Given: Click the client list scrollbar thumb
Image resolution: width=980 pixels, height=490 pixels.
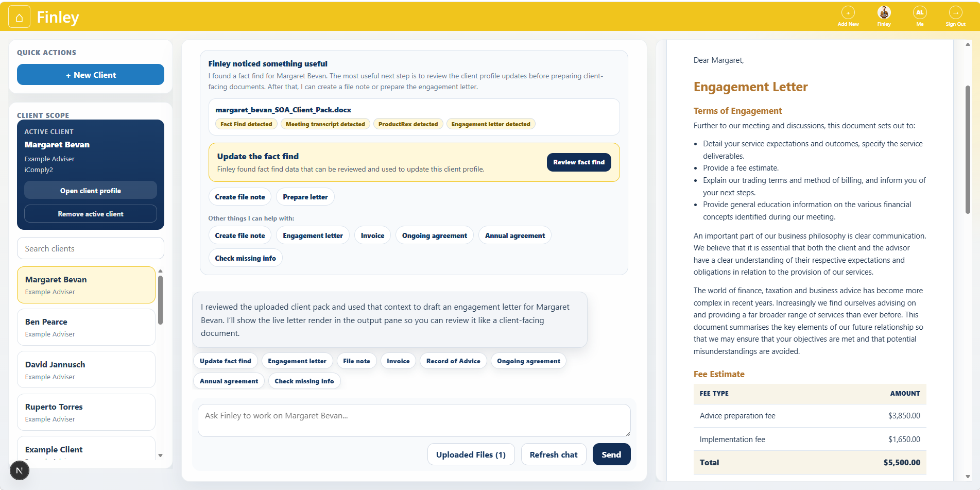Looking at the screenshot, I should coord(161,300).
